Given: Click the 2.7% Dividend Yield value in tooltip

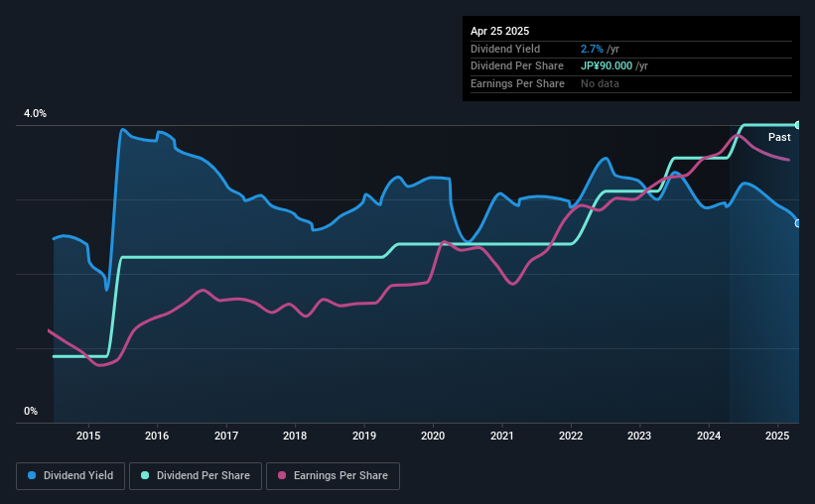Looking at the screenshot, I should 592,49.
